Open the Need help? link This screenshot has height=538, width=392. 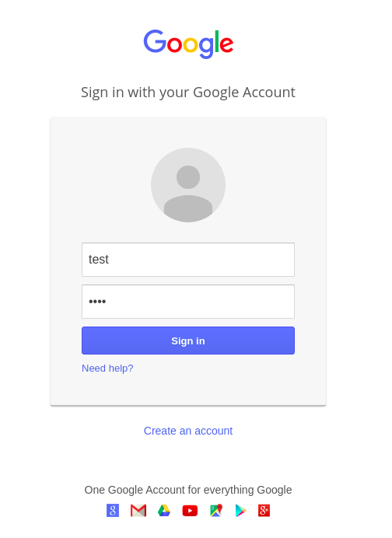click(x=107, y=369)
